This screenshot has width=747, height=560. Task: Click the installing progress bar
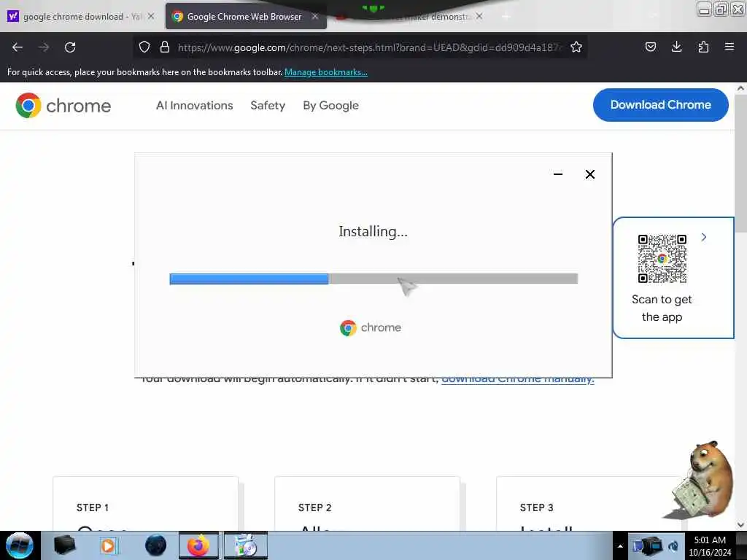[x=373, y=279]
